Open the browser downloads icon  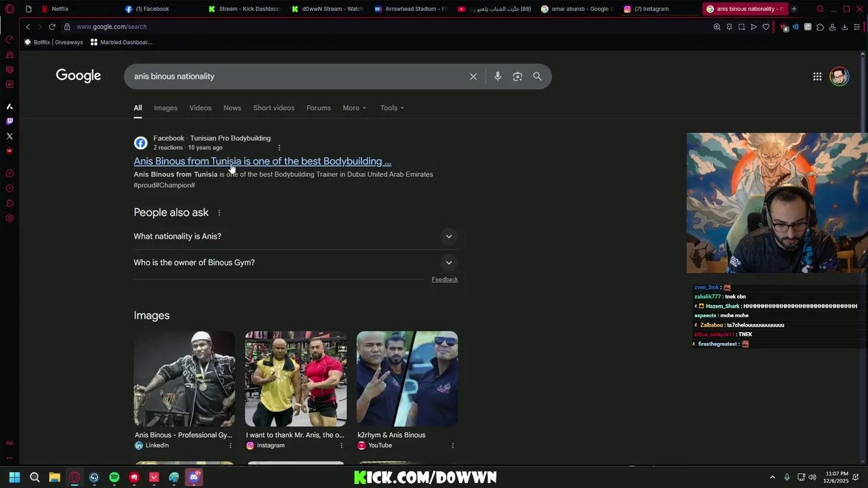pos(844,27)
